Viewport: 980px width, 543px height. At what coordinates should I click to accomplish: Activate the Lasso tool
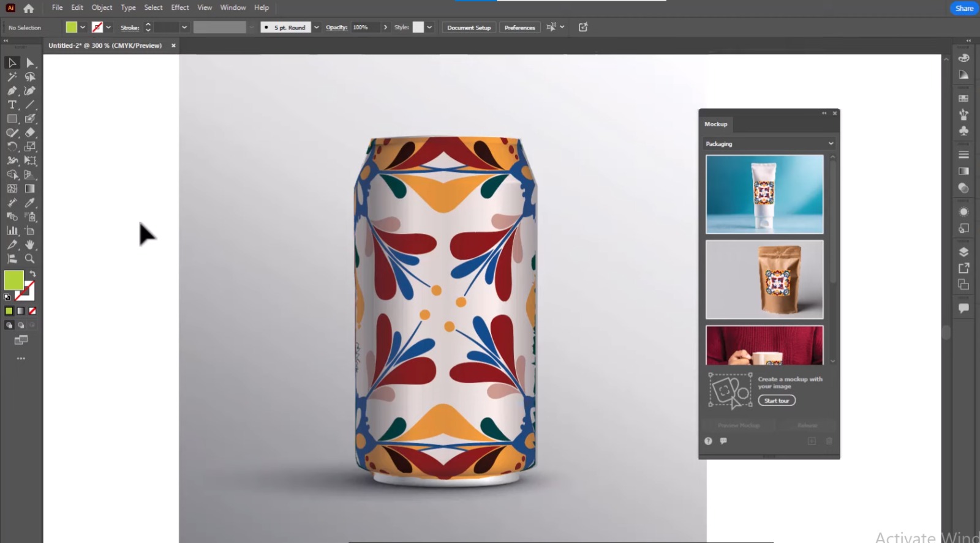point(30,77)
